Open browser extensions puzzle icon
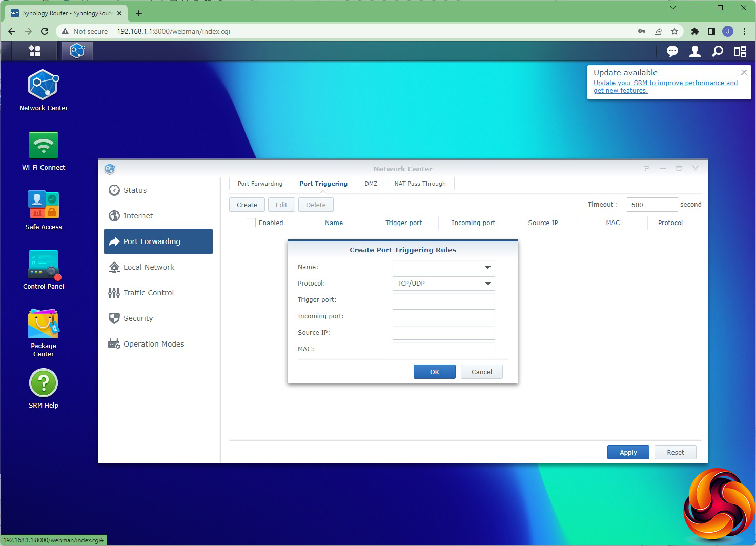756x546 pixels. tap(695, 31)
